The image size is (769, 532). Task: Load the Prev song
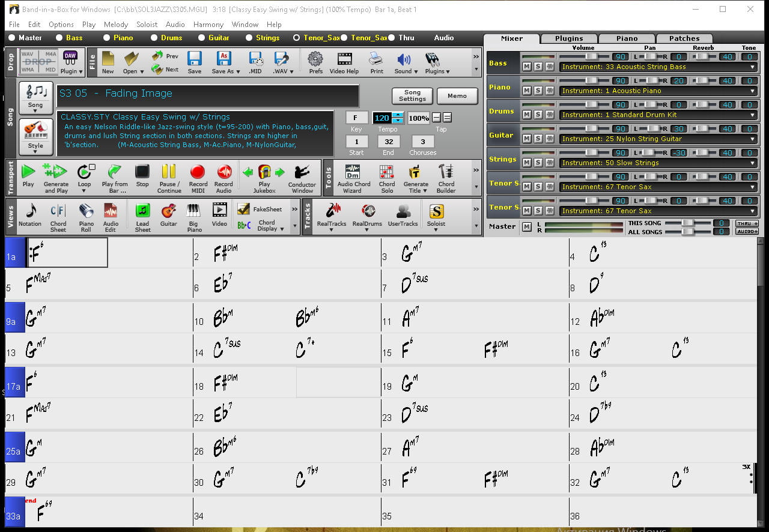(165, 56)
